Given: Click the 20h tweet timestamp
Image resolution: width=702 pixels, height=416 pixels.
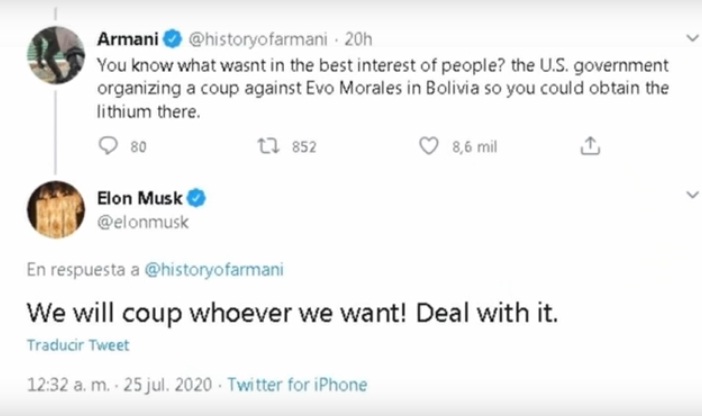Looking at the screenshot, I should (x=358, y=40).
